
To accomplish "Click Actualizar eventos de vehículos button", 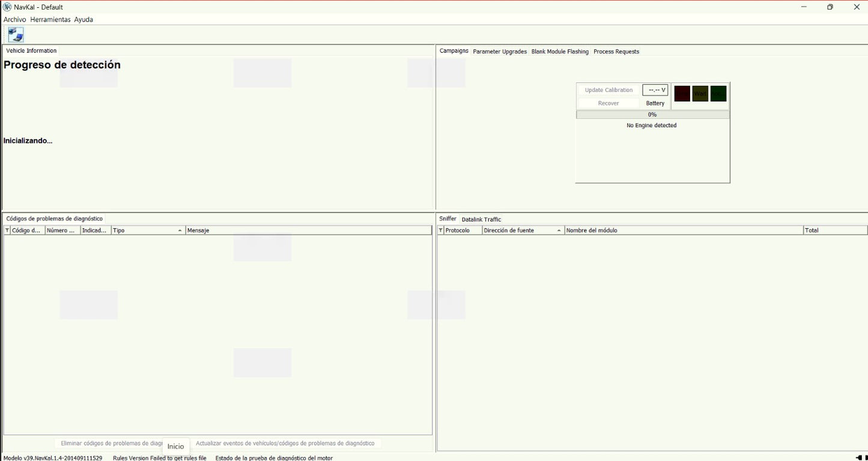I will click(285, 444).
